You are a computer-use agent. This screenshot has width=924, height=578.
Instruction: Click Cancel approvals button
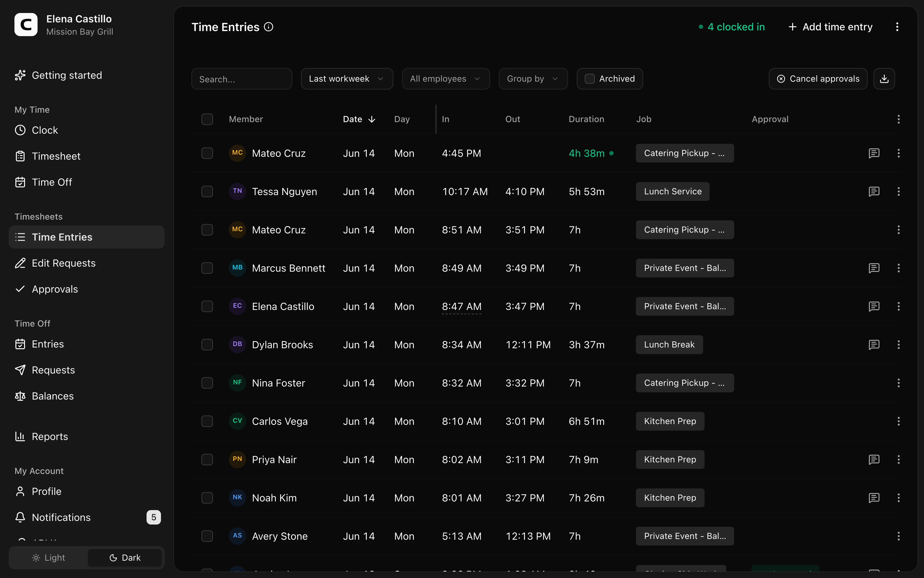pyautogui.click(x=818, y=79)
